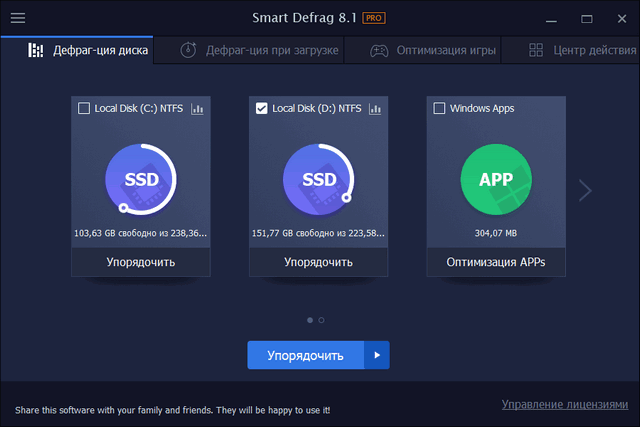The width and height of the screenshot is (640, 427).
Task: Open disk D: fragmentation chart icon
Action: point(375,109)
